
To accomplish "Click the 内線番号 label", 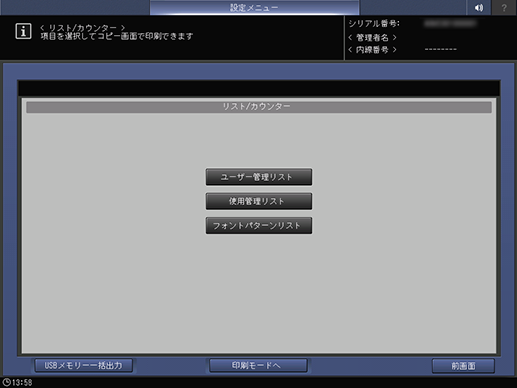I will pyautogui.click(x=372, y=50).
